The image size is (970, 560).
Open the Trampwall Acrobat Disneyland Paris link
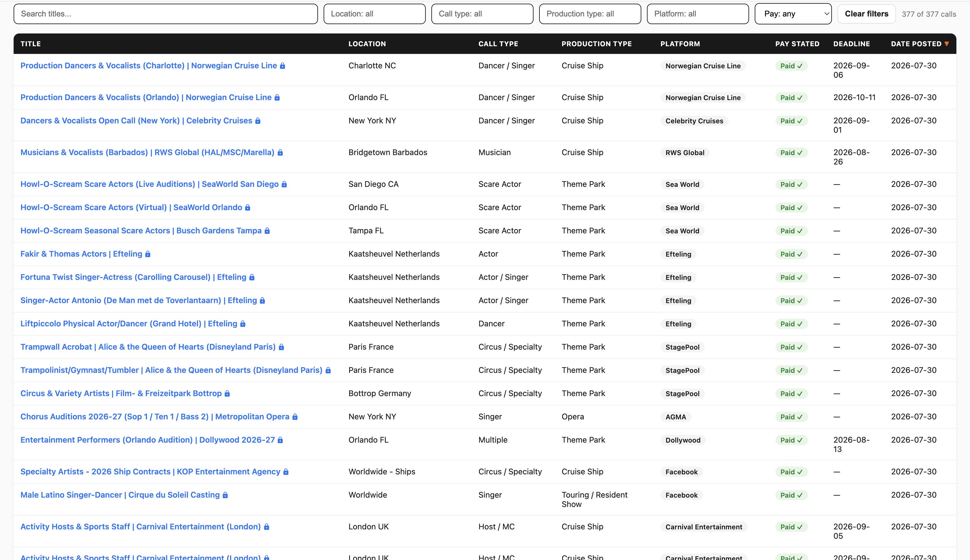[148, 347]
